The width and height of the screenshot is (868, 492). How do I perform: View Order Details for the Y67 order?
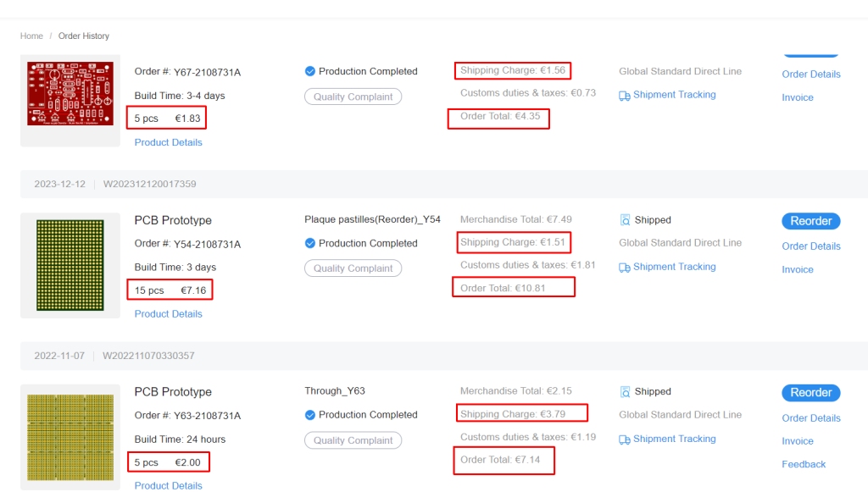pos(811,75)
